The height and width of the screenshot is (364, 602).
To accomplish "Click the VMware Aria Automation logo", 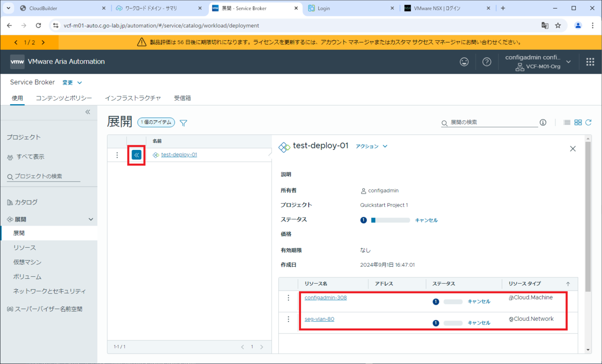I will point(17,62).
